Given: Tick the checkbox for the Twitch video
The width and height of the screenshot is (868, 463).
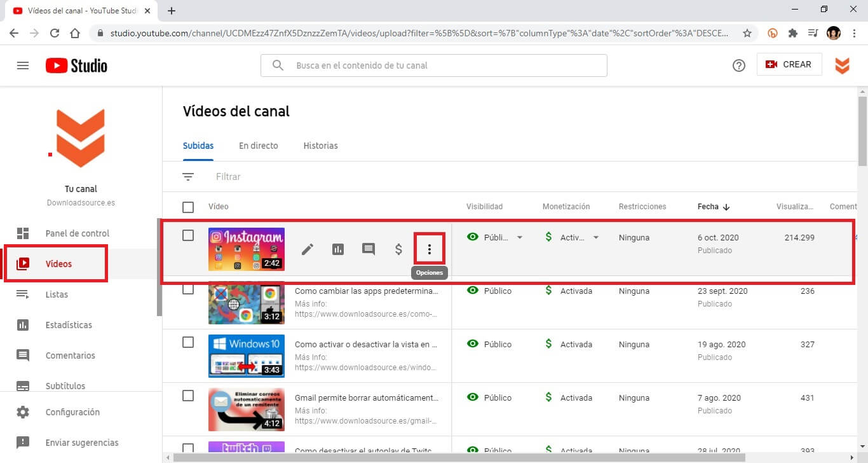Looking at the screenshot, I should point(188,448).
